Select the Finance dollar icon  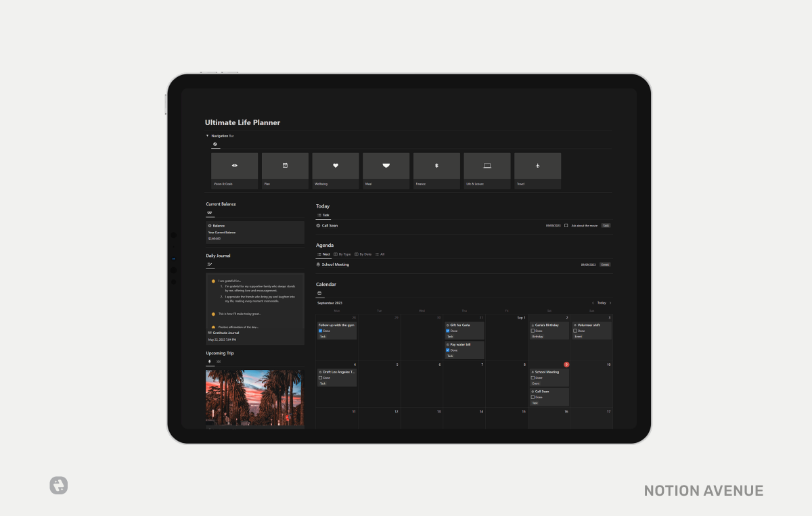pos(436,165)
